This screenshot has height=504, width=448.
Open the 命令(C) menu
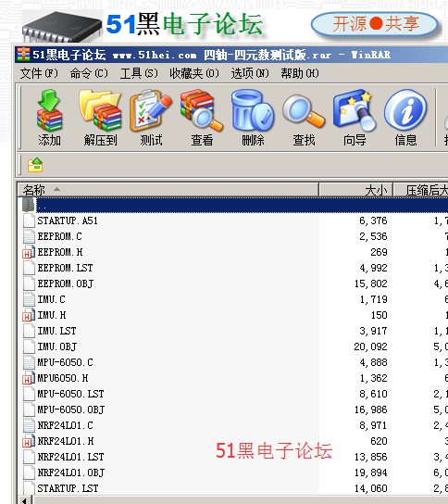click(x=89, y=73)
